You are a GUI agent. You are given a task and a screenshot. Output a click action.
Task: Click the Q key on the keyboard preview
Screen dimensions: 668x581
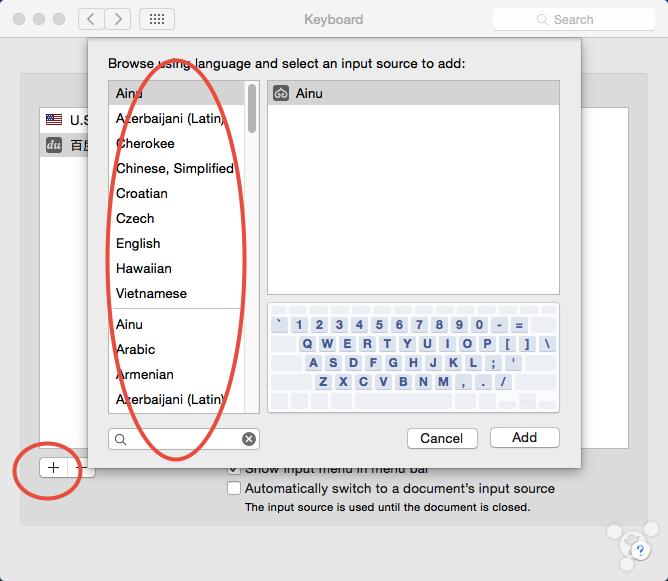coord(307,344)
